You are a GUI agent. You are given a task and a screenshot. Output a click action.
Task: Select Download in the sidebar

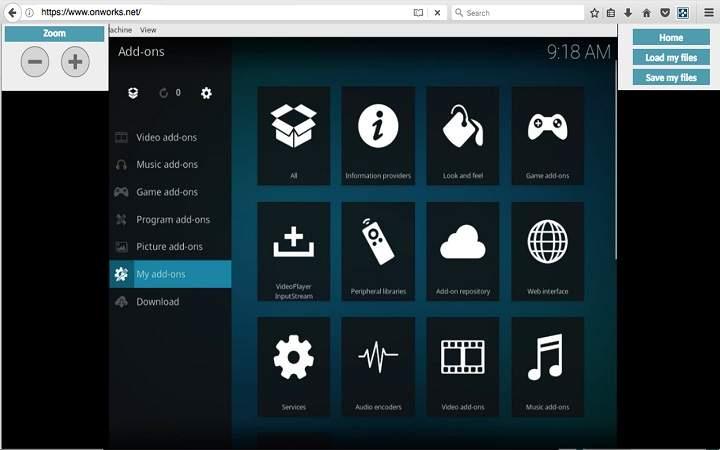pyautogui.click(x=157, y=302)
